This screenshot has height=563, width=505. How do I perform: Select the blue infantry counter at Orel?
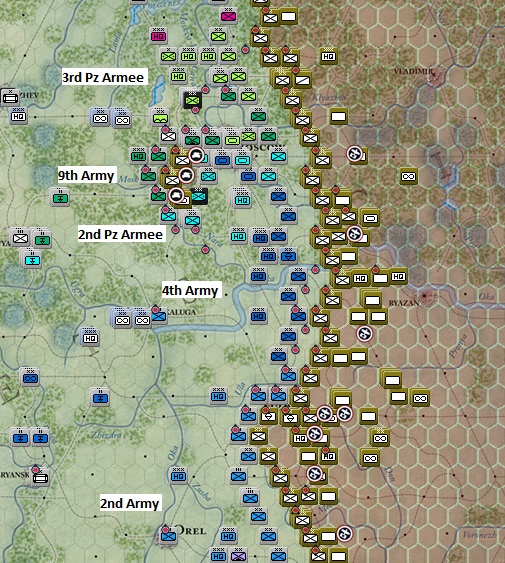click(168, 536)
